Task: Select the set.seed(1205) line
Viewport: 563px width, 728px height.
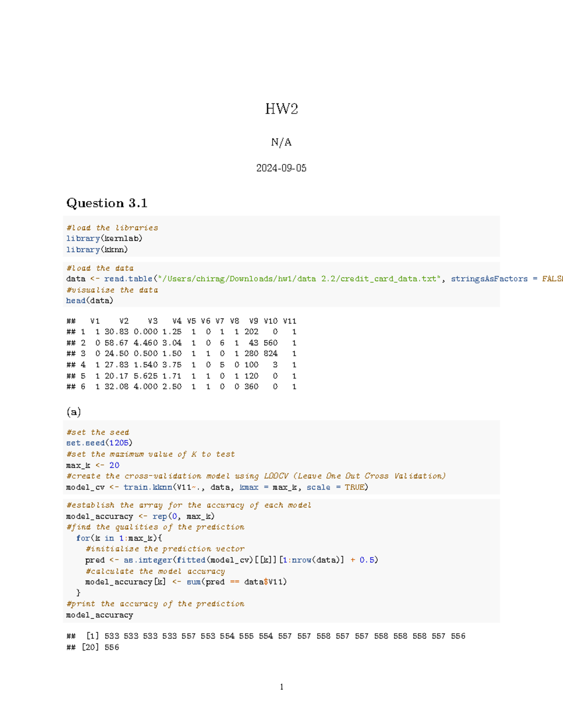Action: [99, 443]
